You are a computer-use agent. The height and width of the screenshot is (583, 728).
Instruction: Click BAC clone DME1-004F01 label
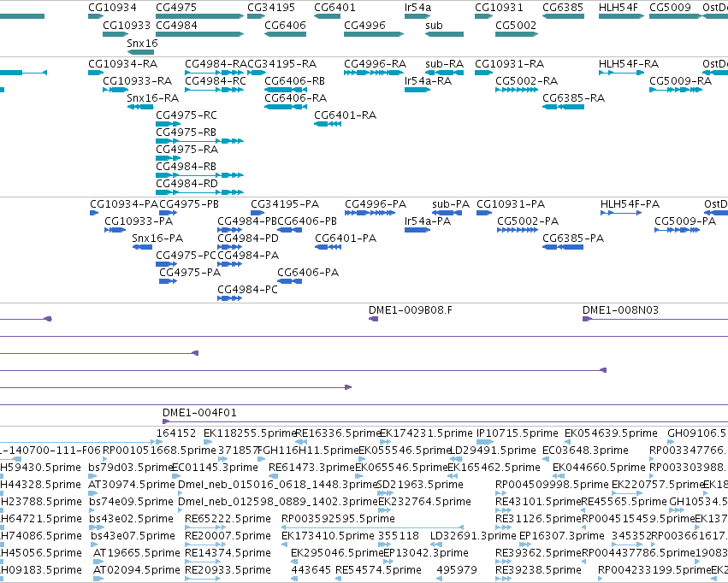pyautogui.click(x=199, y=413)
